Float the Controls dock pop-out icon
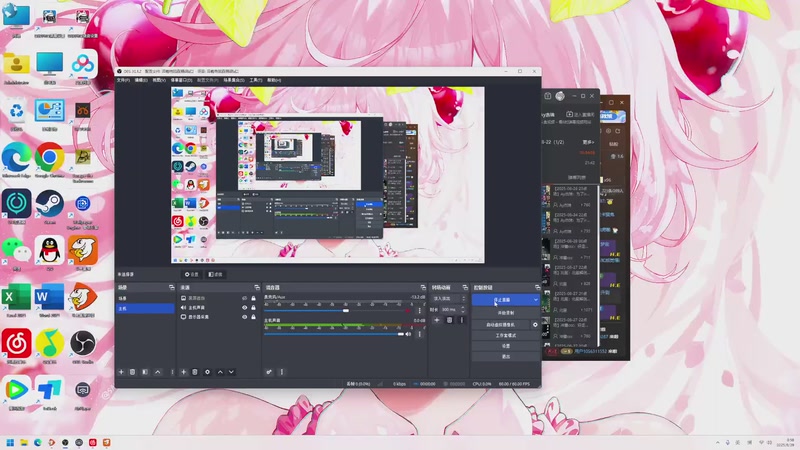Viewport: 800px width, 450px height. [x=537, y=288]
